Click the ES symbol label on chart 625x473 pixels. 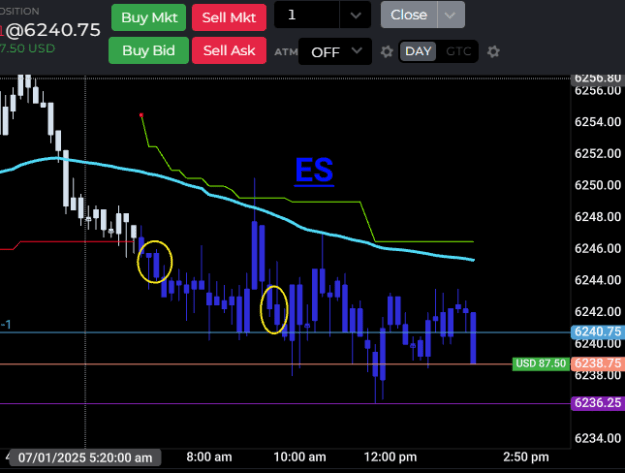point(314,171)
